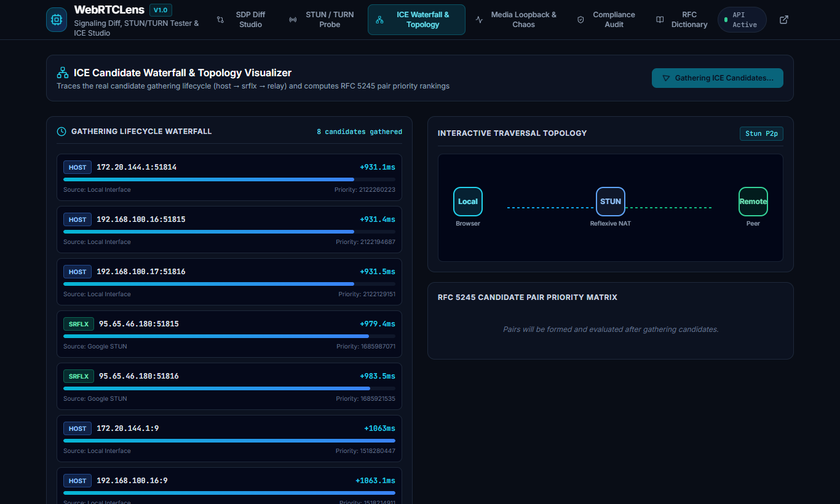The height and width of the screenshot is (504, 840).
Task: Open the SDP Diff Studio tab
Action: tap(244, 20)
